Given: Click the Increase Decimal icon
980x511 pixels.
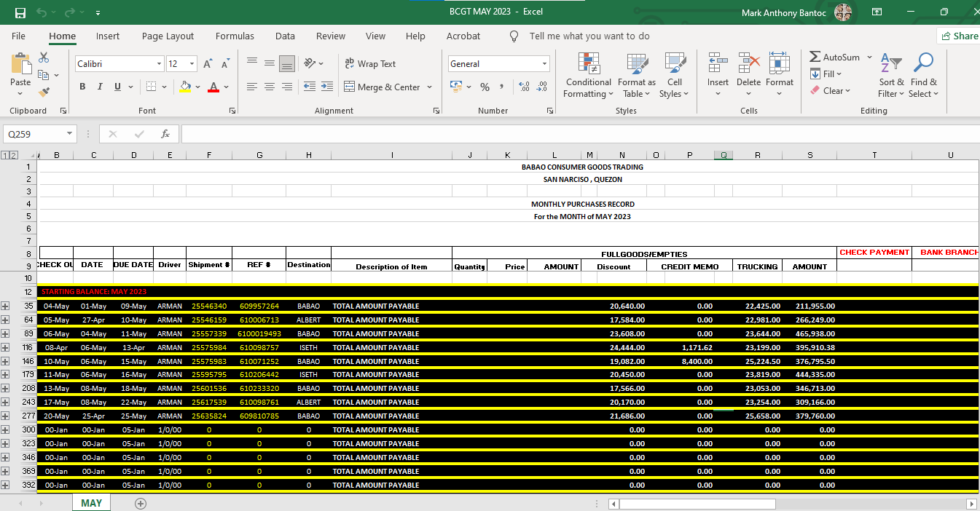Looking at the screenshot, I should [x=524, y=87].
